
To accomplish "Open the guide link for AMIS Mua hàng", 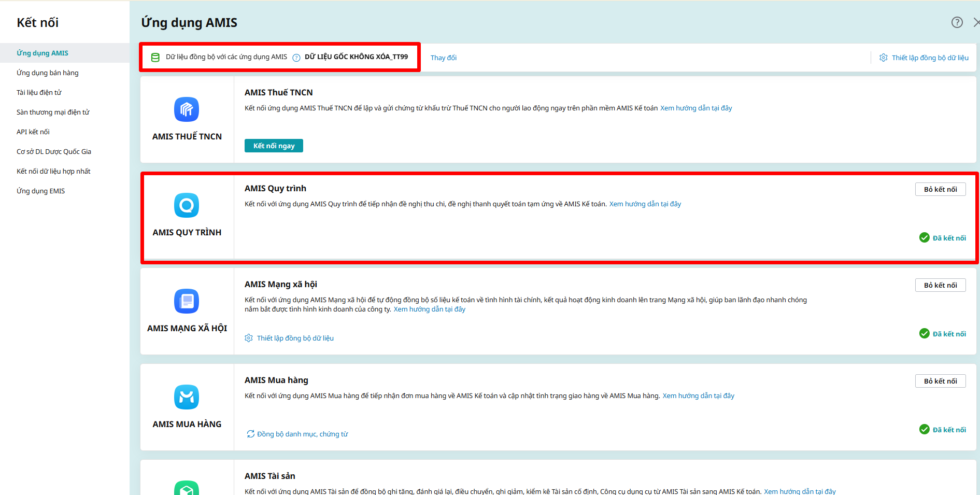I will point(699,395).
